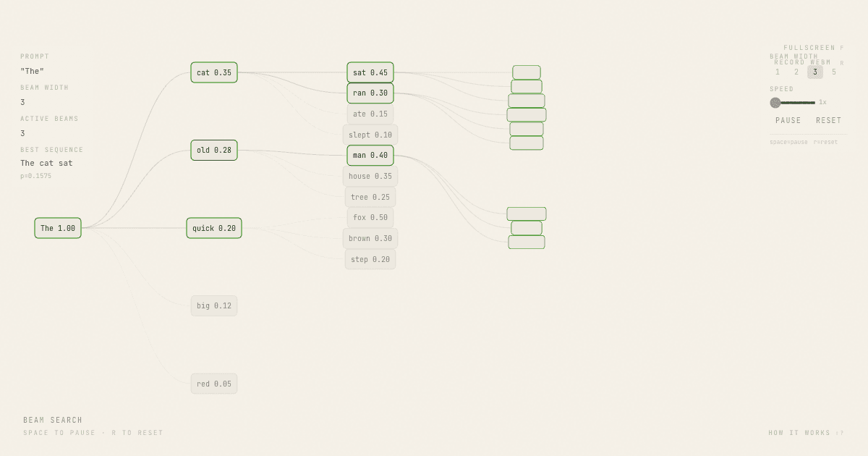This screenshot has height=456, width=868.
Task: Click the "ran 0.30" node
Action: click(x=370, y=93)
